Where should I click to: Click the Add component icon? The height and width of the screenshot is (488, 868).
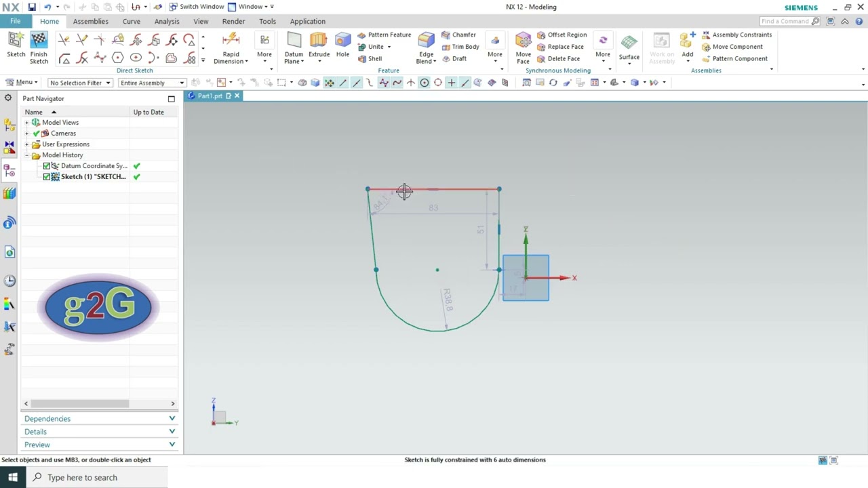(687, 40)
